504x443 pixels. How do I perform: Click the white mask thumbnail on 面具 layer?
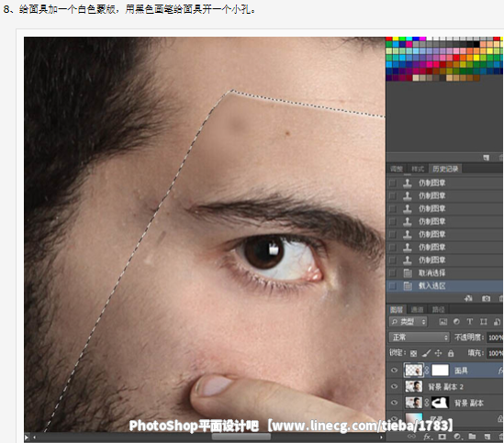[x=440, y=371]
